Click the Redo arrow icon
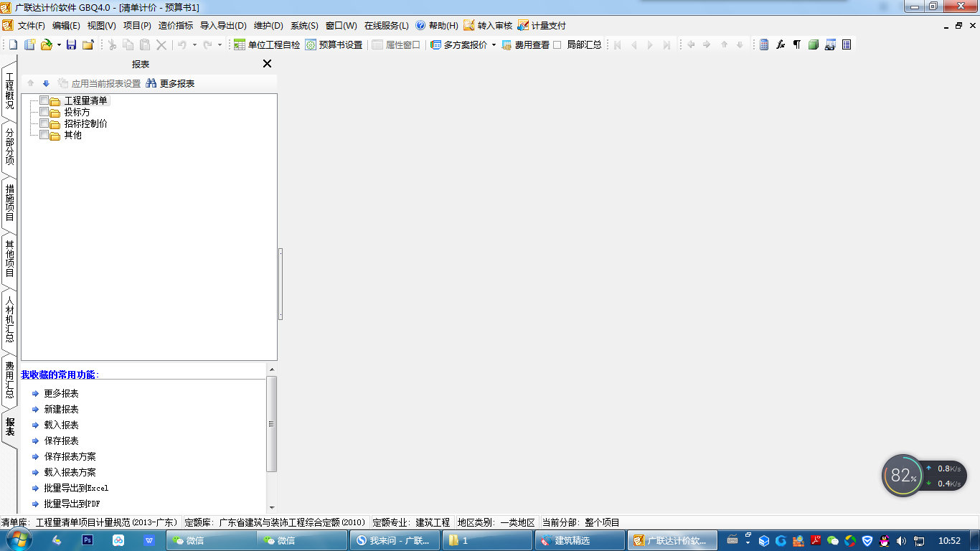The width and height of the screenshot is (980, 551). [x=207, y=44]
